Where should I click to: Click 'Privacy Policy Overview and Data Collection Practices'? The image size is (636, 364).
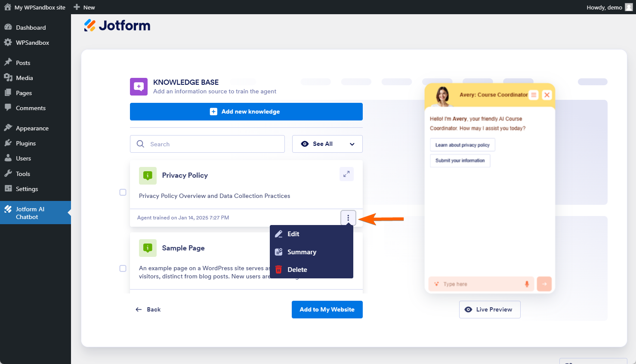click(x=214, y=196)
